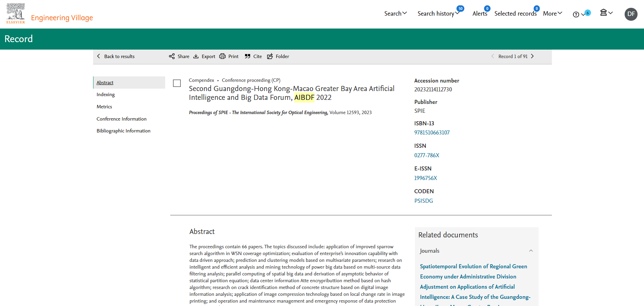The width and height of the screenshot is (644, 306).
Task: Click the Share icon
Action: coord(172,56)
